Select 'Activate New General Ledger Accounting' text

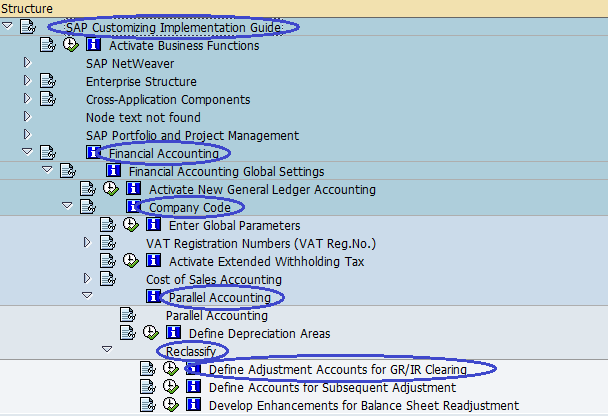tap(263, 190)
